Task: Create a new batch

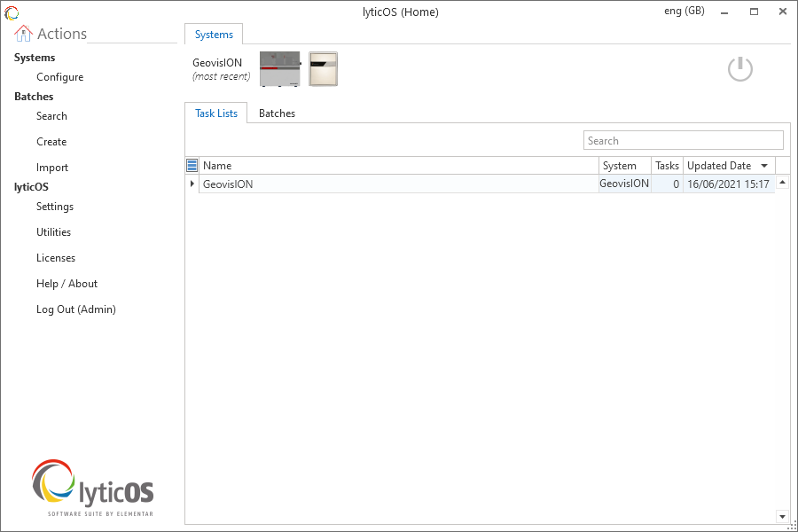Action: point(51,142)
